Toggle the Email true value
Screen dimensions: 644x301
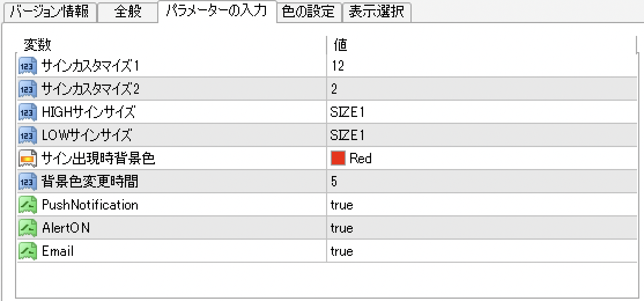[x=342, y=251]
